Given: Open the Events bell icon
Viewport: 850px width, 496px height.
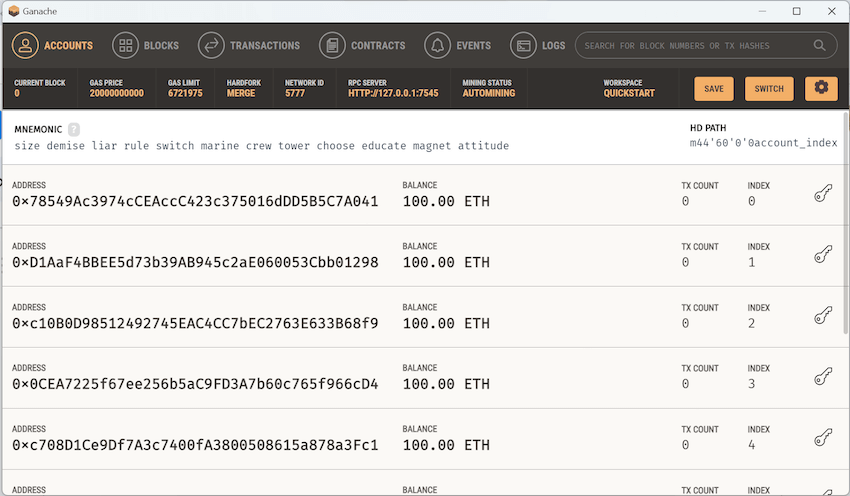Looking at the screenshot, I should 437,46.
